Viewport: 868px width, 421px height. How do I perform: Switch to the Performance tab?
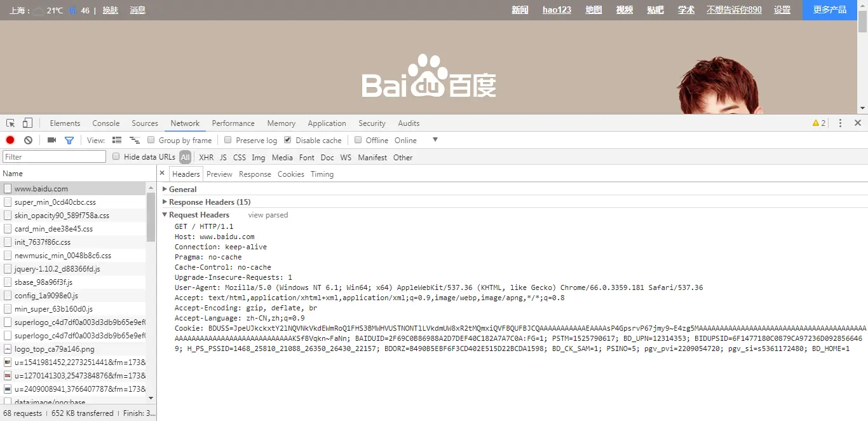click(x=233, y=123)
